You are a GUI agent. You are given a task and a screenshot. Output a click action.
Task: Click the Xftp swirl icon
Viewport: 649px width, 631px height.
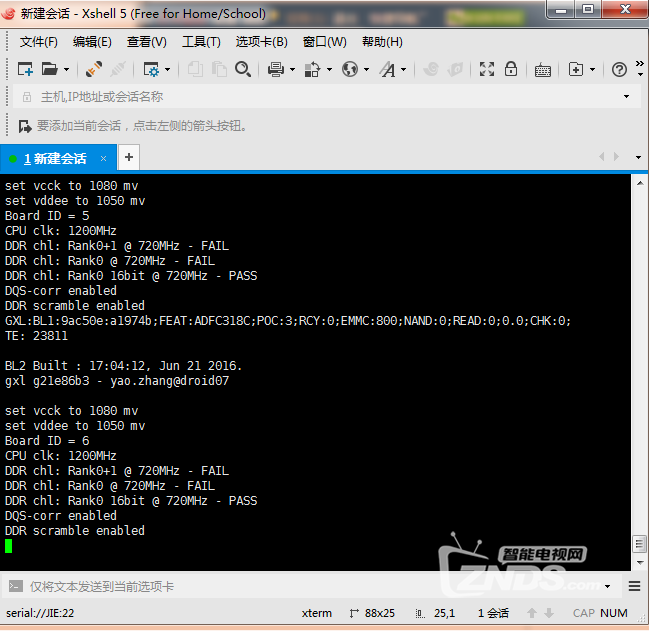(431, 70)
